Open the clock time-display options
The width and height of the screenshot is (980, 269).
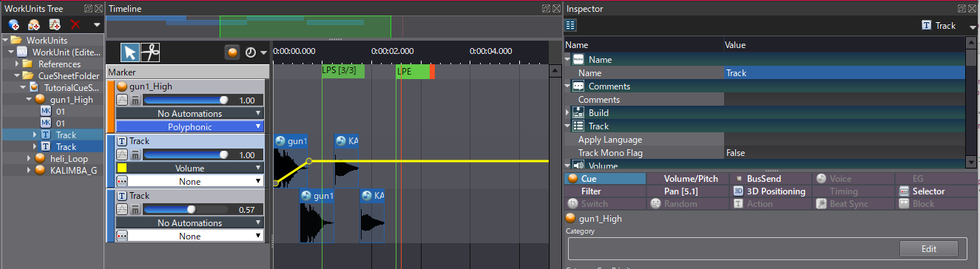251,52
